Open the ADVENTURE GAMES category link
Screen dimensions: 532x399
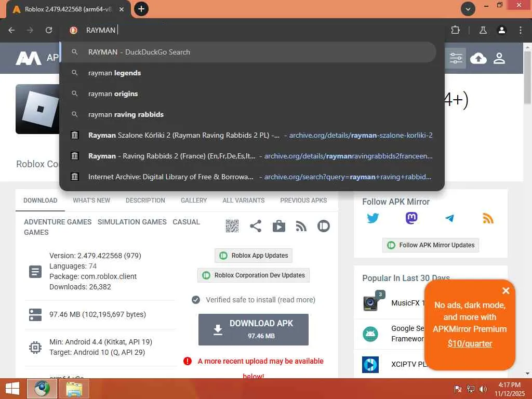58,222
